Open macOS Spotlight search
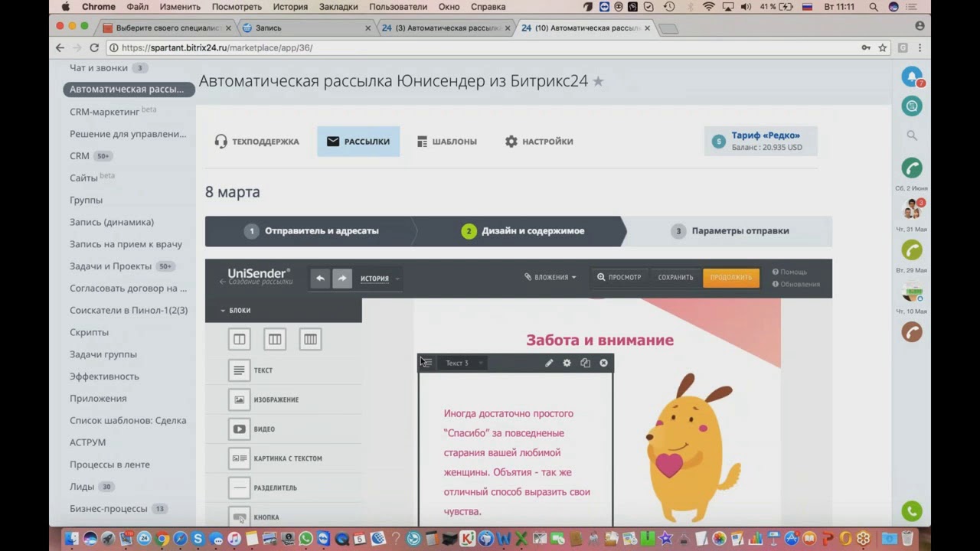Viewport: 980px width, 551px height. click(873, 7)
